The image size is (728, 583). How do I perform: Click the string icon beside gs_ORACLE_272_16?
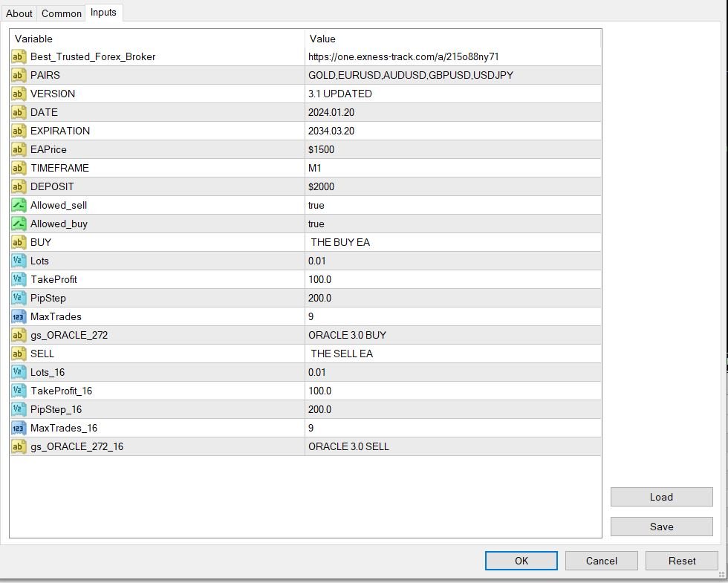(19, 446)
